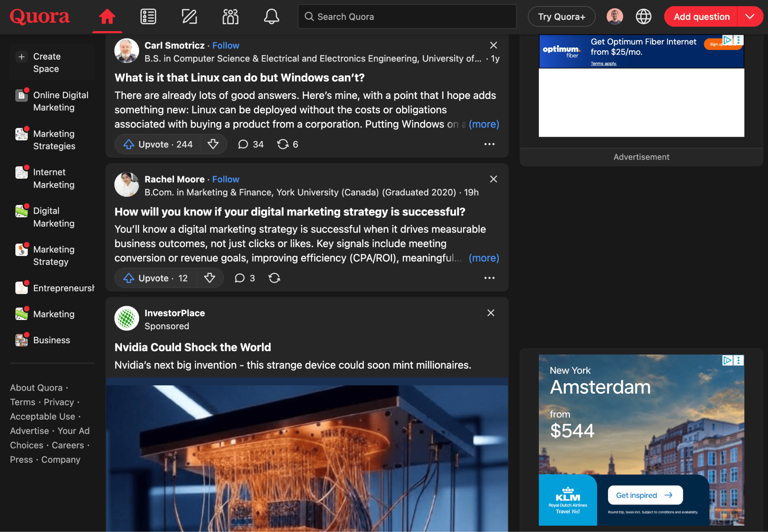Click the Try Quora+ button
Viewport: 768px width, 532px height.
(x=561, y=17)
